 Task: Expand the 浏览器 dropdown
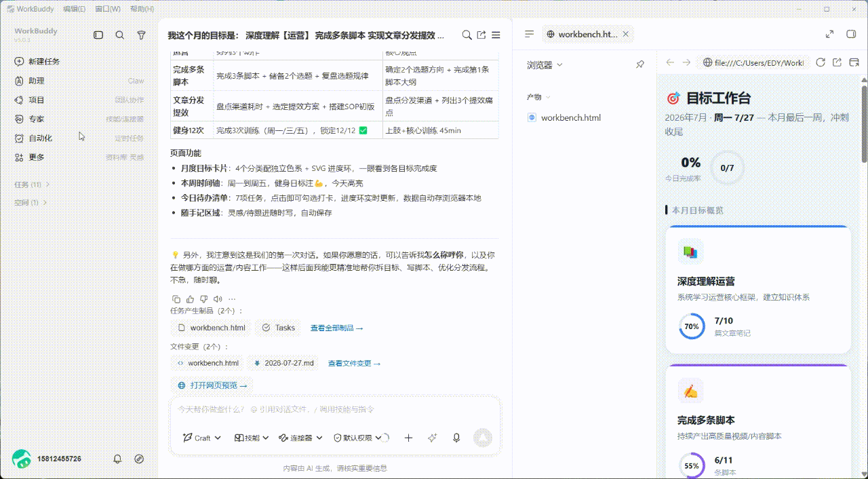pyautogui.click(x=545, y=65)
